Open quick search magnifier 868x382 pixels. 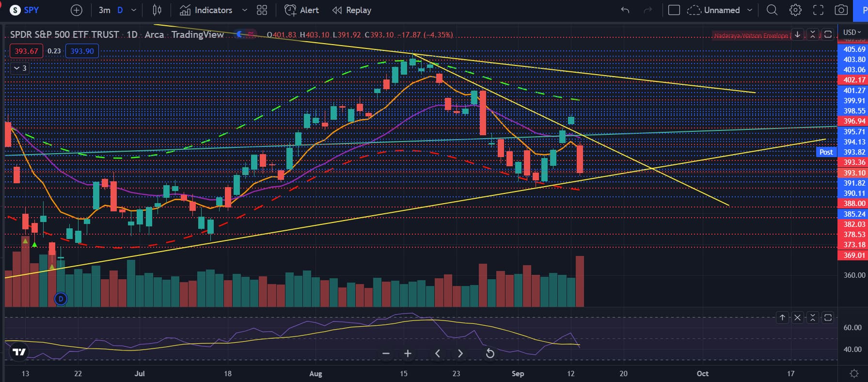click(x=772, y=10)
